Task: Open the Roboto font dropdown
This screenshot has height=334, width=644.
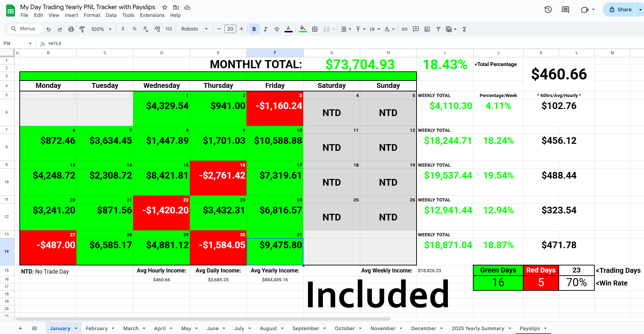Action: click(194, 29)
